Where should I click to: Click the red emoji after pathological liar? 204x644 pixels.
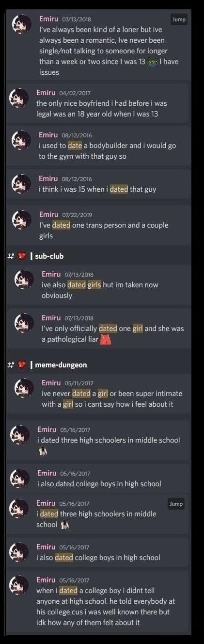click(106, 339)
